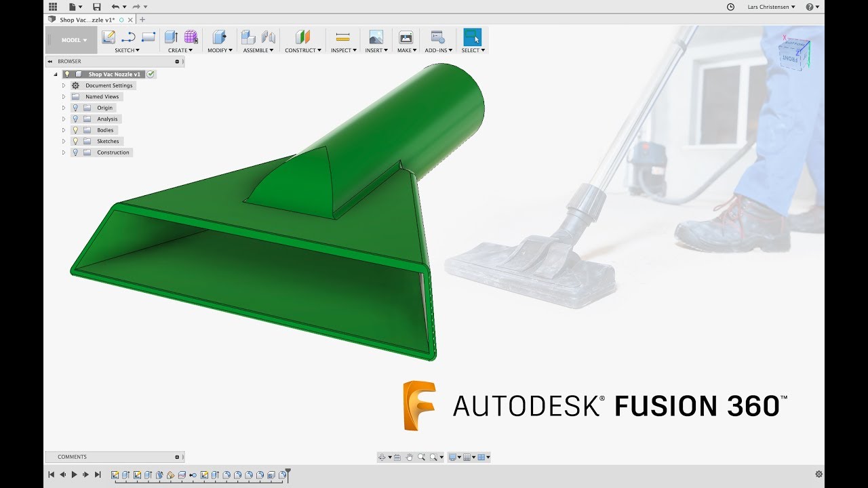Viewport: 868px width, 488px height.
Task: Jump to timeline beginning
Action: [x=51, y=474]
